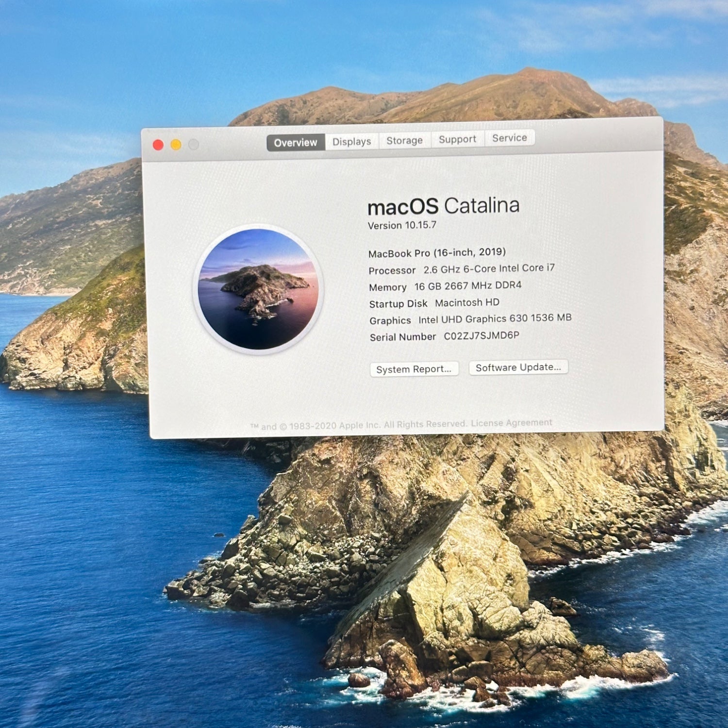The height and width of the screenshot is (728, 728).
Task: Click the memory value 16 GB 2667 MHz DDR4
Action: 468,285
